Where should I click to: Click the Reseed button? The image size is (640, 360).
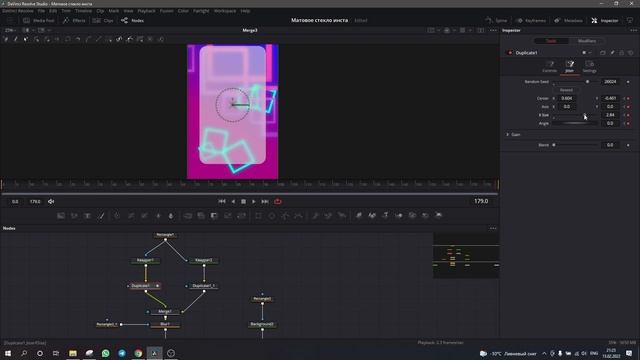(566, 90)
